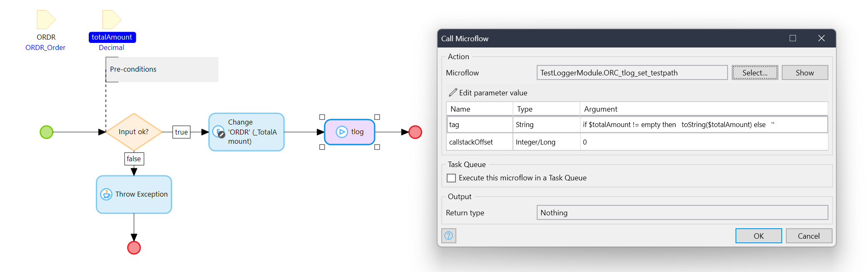Click the Show microflow button
The height and width of the screenshot is (272, 868).
(x=804, y=72)
